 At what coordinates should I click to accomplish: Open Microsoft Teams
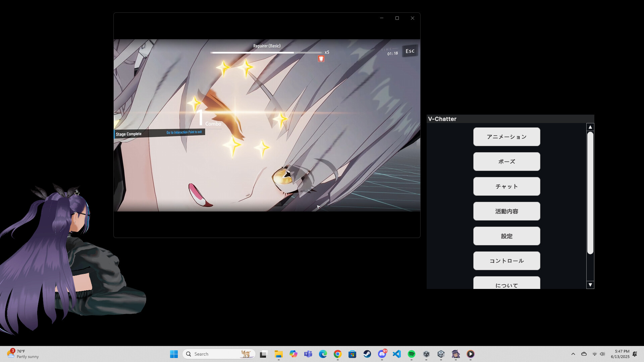(308, 354)
